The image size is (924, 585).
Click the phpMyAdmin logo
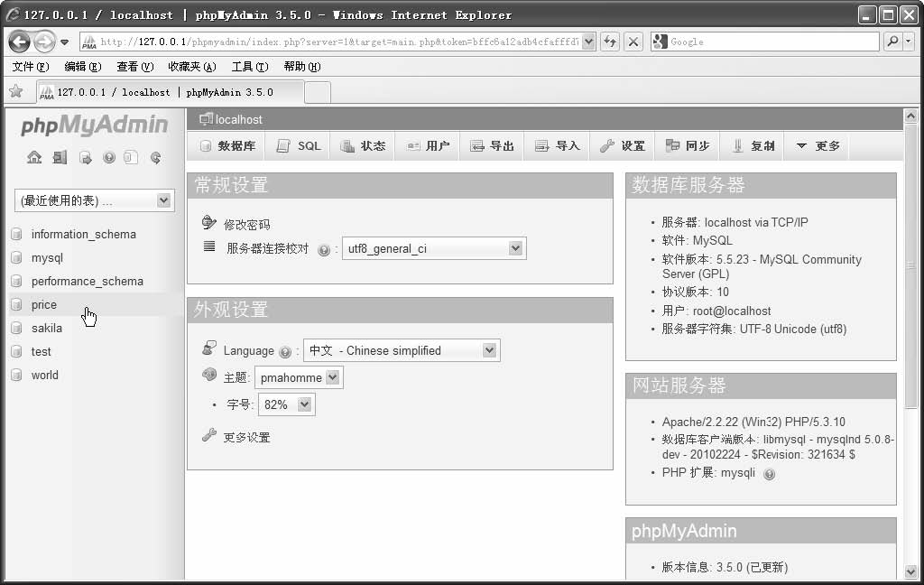94,125
